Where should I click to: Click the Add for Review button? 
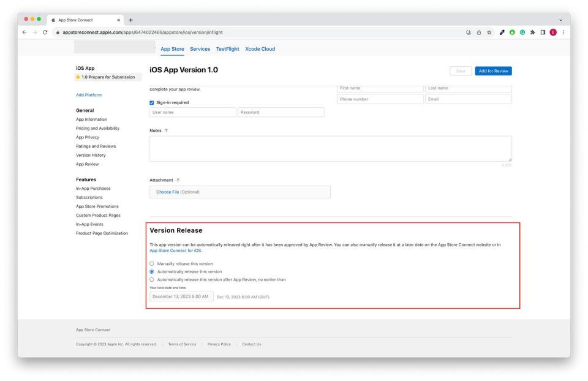click(493, 71)
